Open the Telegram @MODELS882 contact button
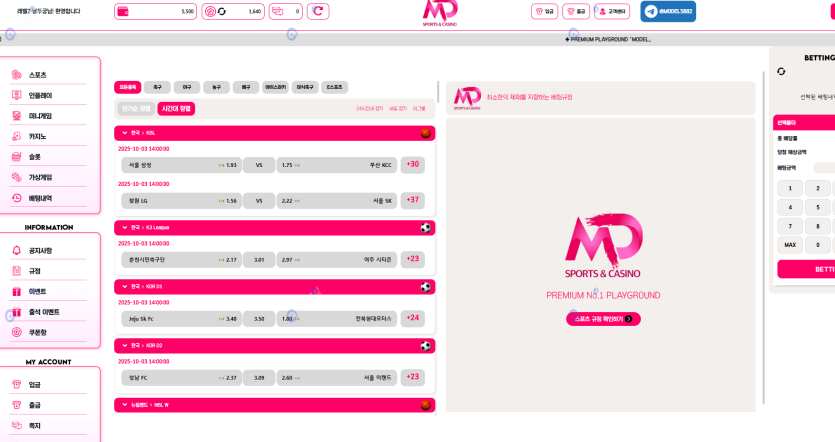Screen dimensions: 835x442 [x=668, y=12]
